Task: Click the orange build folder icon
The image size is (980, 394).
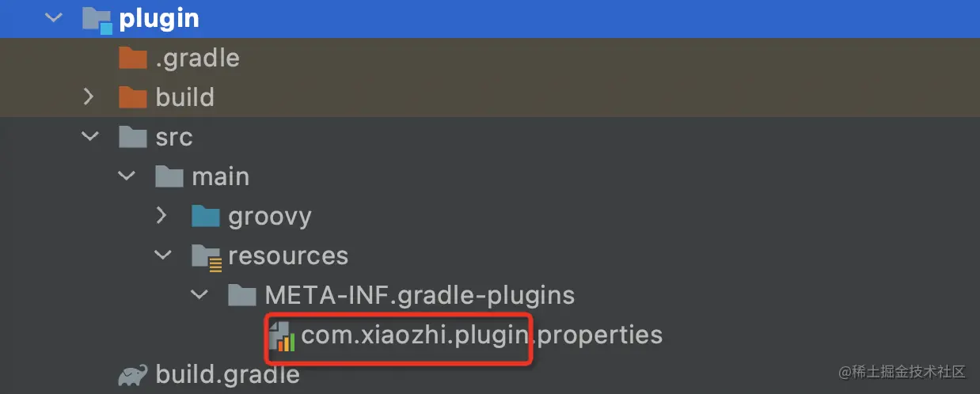Action: (132, 97)
